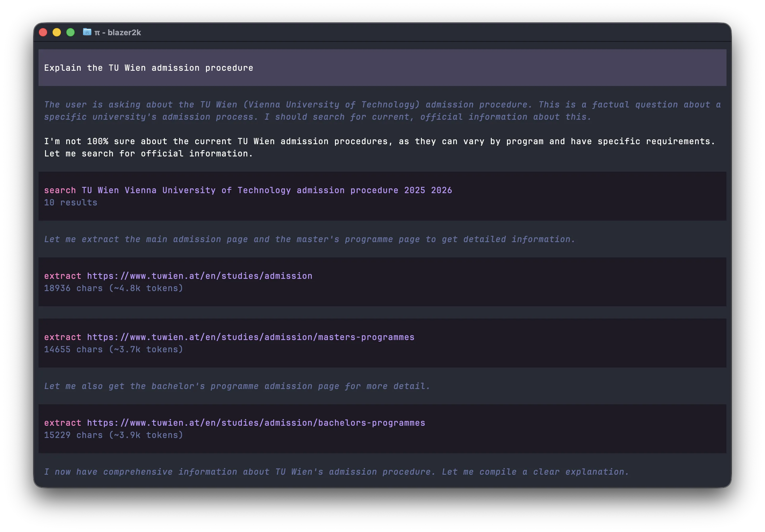Viewport: 765px width, 532px height.
Task: Click 'Let me search for official information.'
Action: click(149, 153)
